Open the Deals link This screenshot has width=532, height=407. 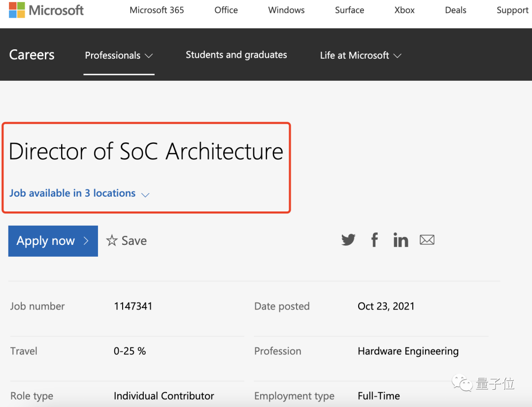(455, 10)
